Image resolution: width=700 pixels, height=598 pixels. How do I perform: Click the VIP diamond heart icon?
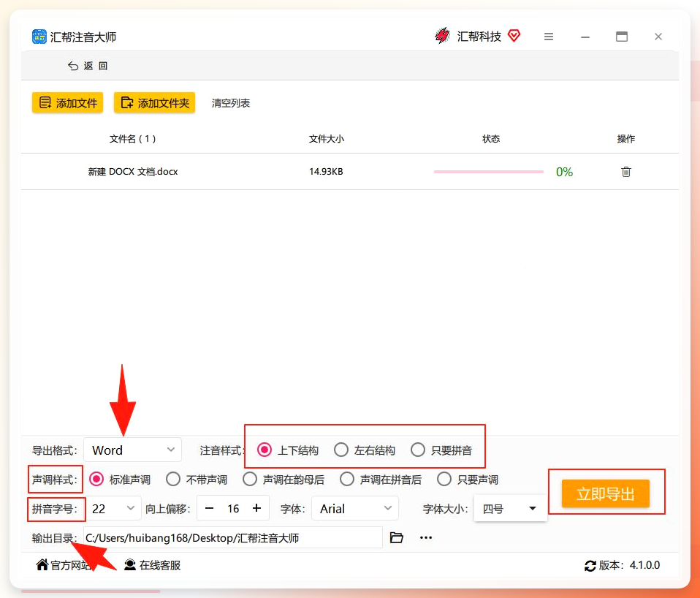coord(514,35)
